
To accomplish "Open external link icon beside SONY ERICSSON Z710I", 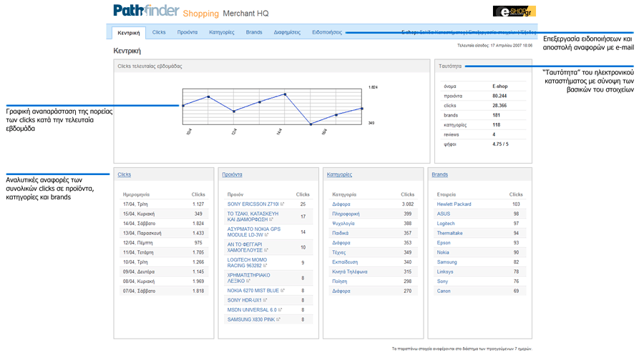I will pos(282,204).
